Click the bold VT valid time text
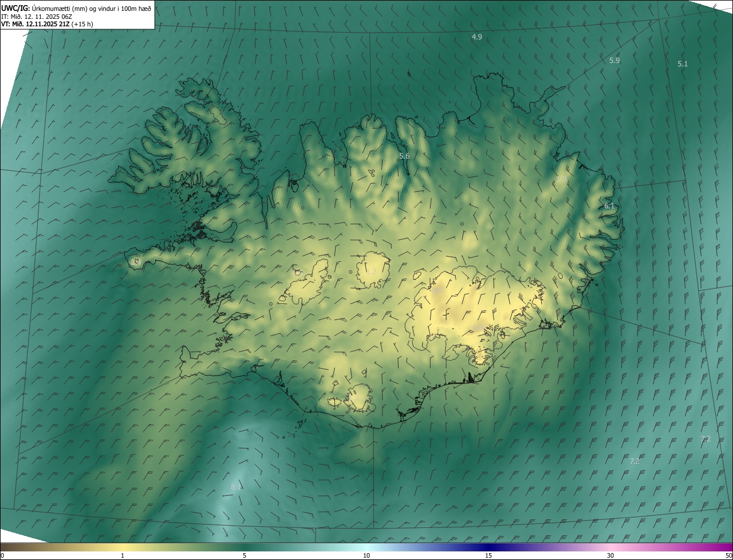The image size is (733, 560). point(35,24)
